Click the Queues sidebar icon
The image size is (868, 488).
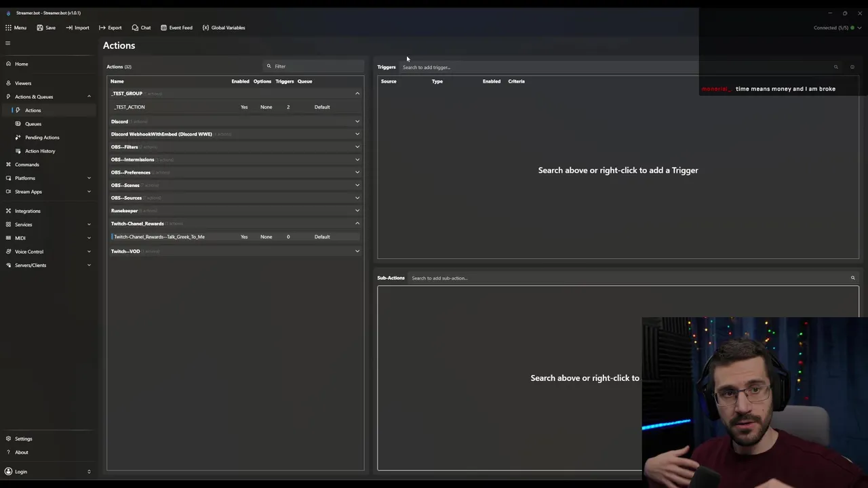coord(18,124)
